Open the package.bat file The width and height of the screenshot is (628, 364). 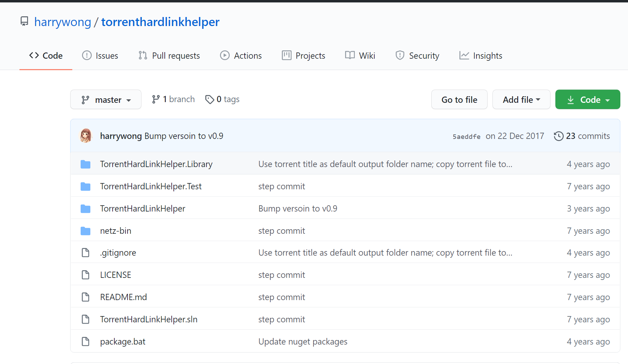(x=123, y=342)
